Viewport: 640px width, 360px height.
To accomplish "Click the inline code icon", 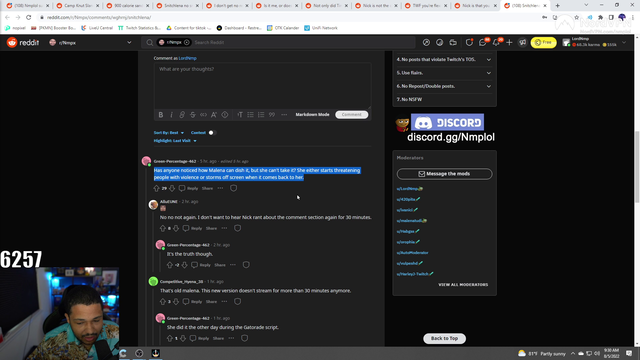I will coord(203,115).
